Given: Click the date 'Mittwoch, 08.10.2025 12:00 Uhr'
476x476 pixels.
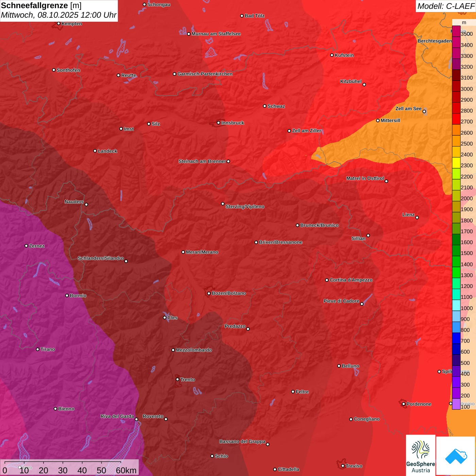Looking at the screenshot, I should (x=58, y=15).
